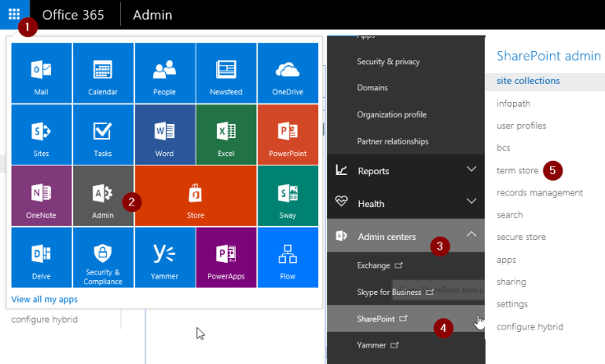Collapse the Admin centers section
605x364 pixels.
pyautogui.click(x=471, y=236)
